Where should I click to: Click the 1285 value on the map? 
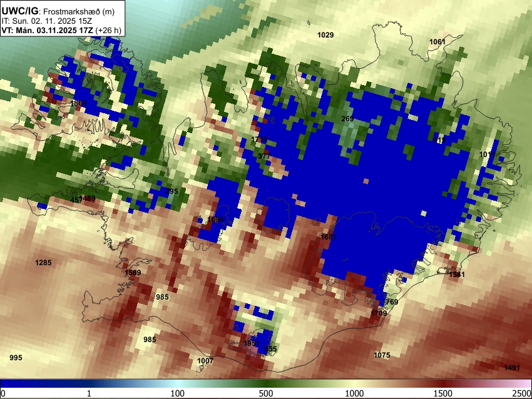[x=43, y=263]
